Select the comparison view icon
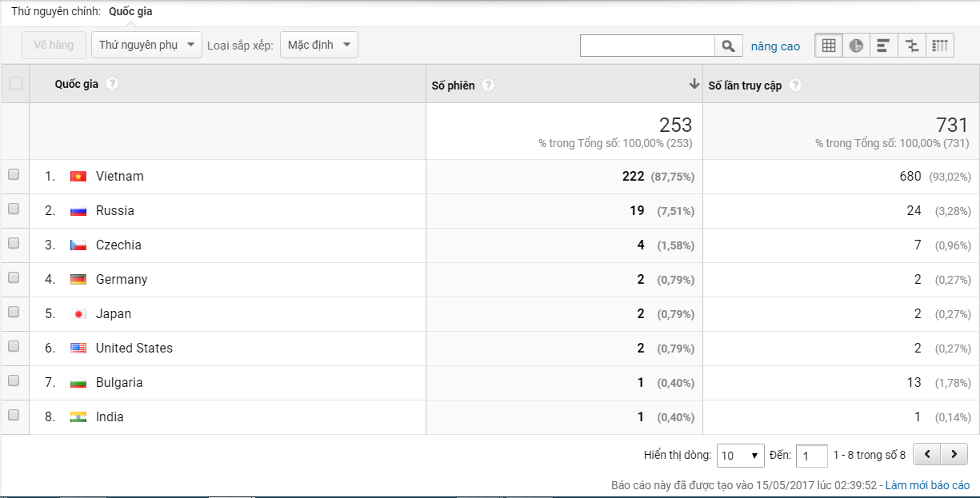This screenshot has width=980, height=498. [x=912, y=46]
